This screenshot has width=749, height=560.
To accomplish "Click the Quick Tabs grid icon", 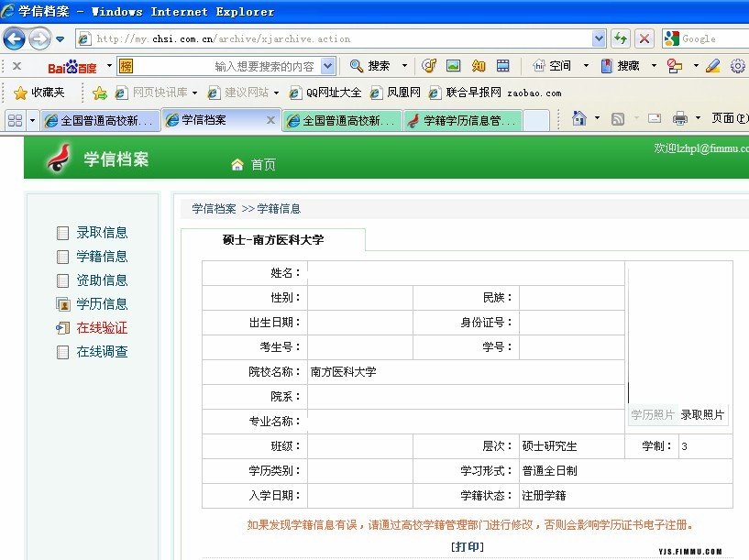I will tap(15, 120).
